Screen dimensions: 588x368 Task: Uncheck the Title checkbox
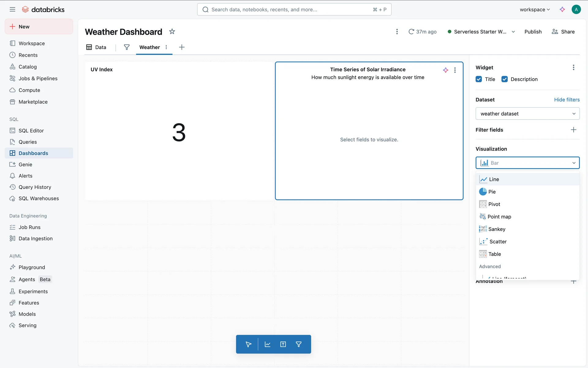point(479,79)
